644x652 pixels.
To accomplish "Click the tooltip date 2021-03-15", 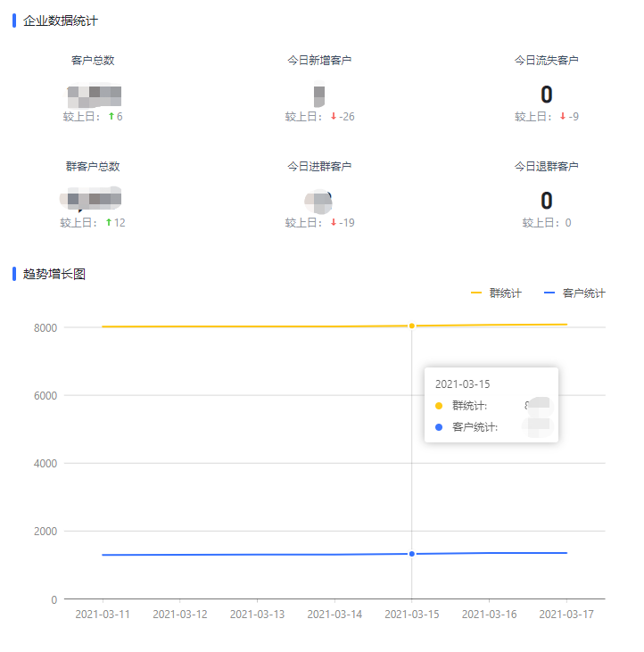I will coord(462,384).
